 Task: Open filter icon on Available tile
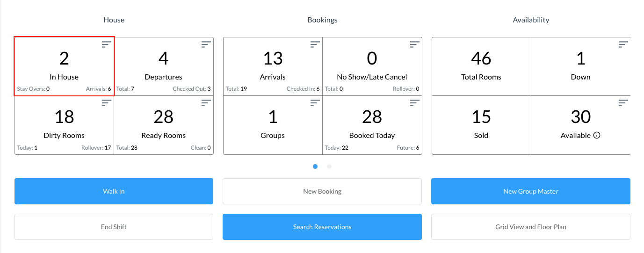pyautogui.click(x=623, y=103)
